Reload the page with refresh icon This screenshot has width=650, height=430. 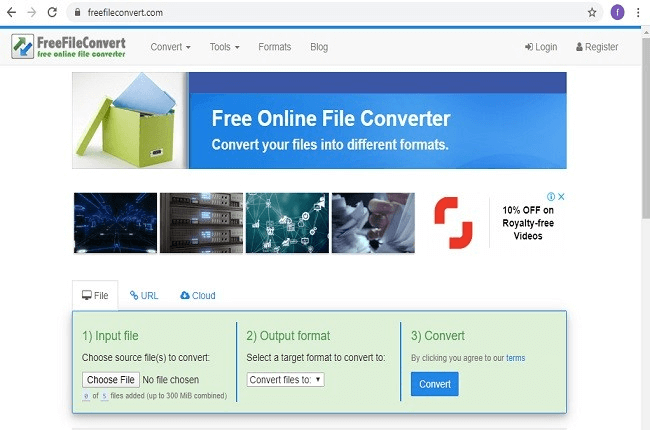(x=52, y=12)
